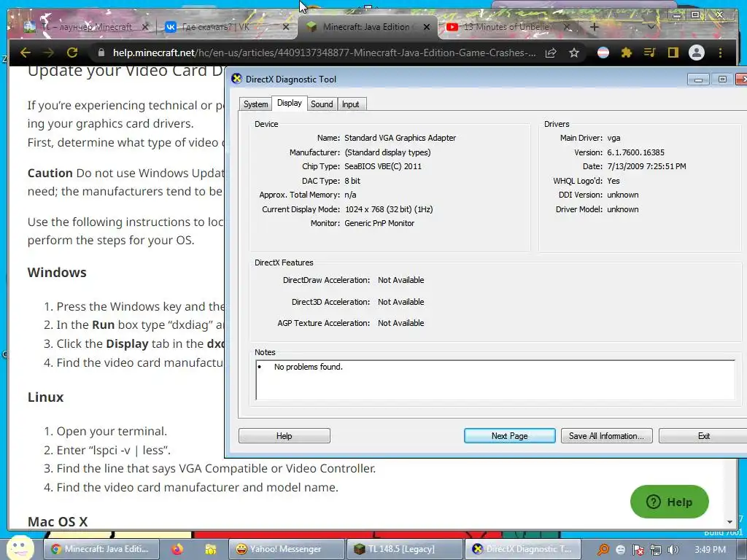
Task: Open Yahoo! Messenger from the taskbar
Action: click(x=286, y=549)
